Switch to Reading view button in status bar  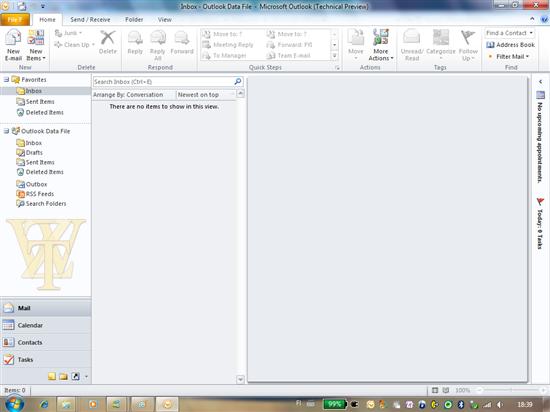446,390
